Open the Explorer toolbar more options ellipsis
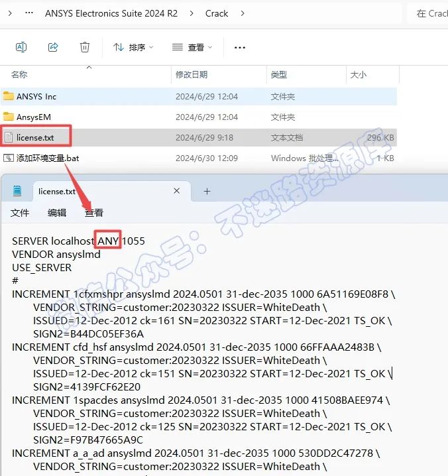The image size is (448, 476). 240,47
